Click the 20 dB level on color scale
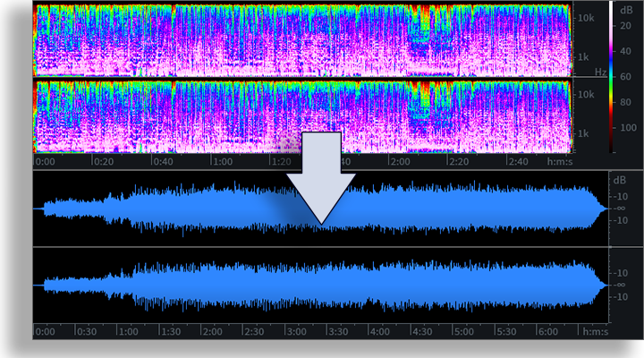644x358 pixels. [x=625, y=25]
